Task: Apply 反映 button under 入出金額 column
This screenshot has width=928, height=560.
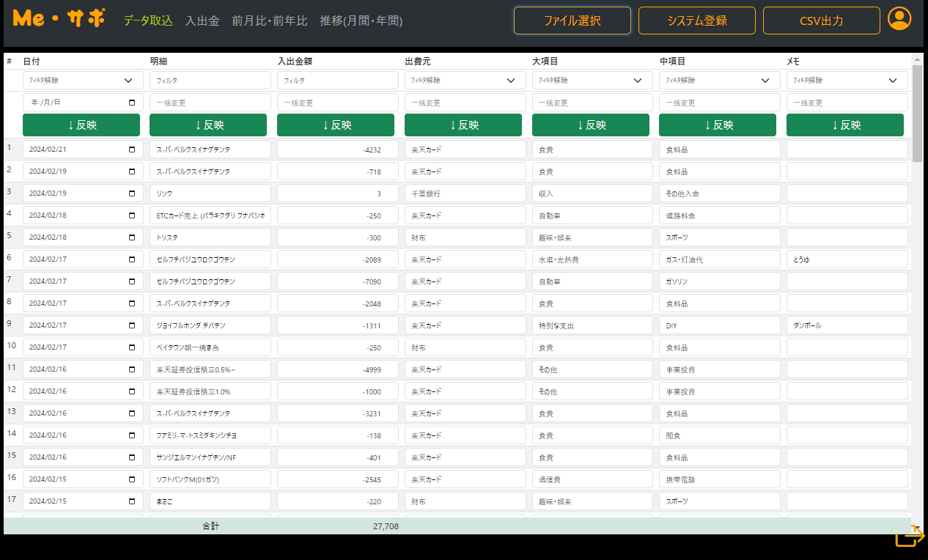Action: 337,125
